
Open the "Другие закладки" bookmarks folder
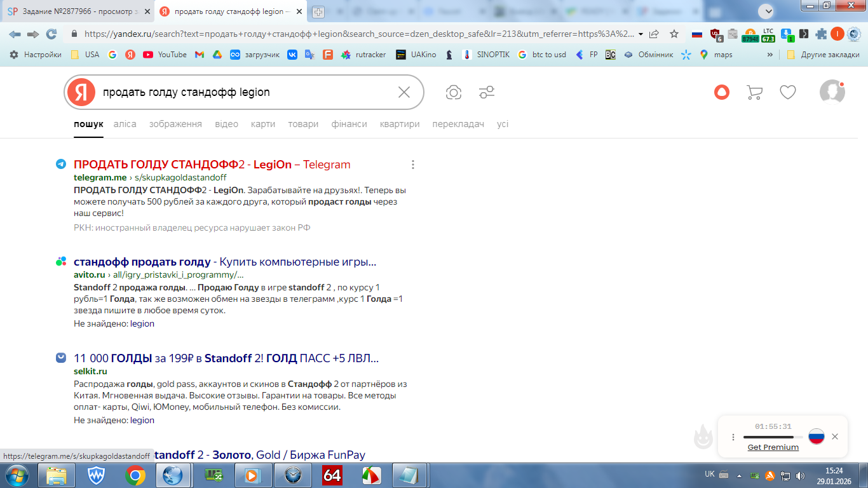[x=823, y=55]
